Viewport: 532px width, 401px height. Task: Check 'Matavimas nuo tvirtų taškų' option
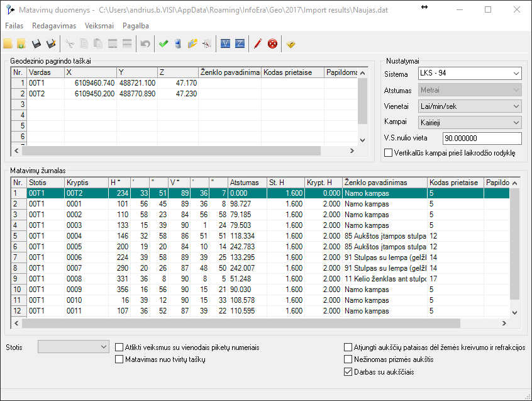(x=119, y=359)
